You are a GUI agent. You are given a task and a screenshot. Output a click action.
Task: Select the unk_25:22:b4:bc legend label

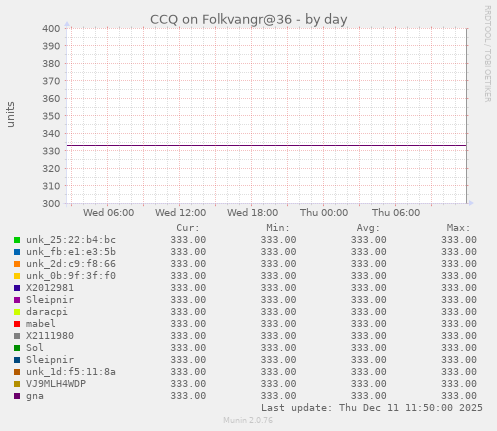click(x=71, y=240)
